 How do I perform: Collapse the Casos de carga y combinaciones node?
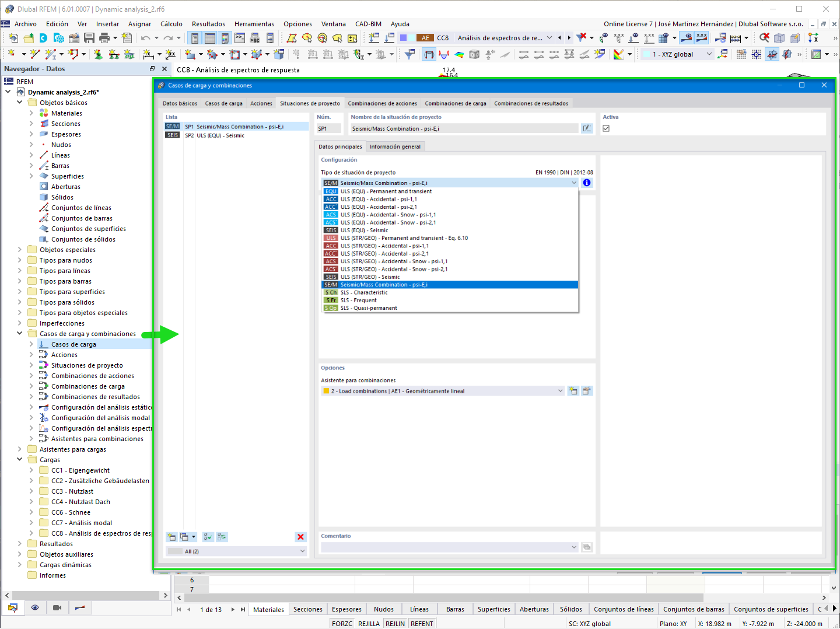tap(20, 334)
